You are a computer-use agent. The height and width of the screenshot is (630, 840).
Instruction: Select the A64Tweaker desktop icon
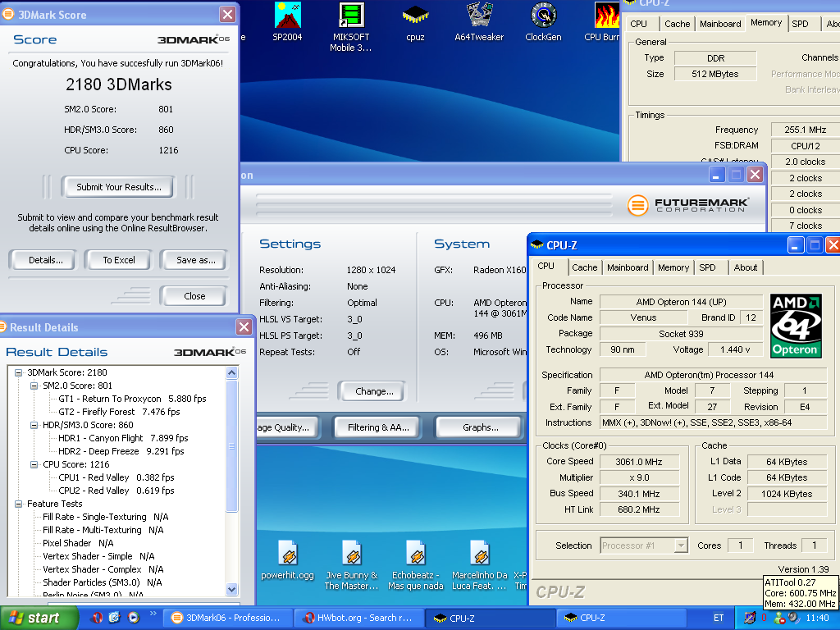click(x=479, y=21)
